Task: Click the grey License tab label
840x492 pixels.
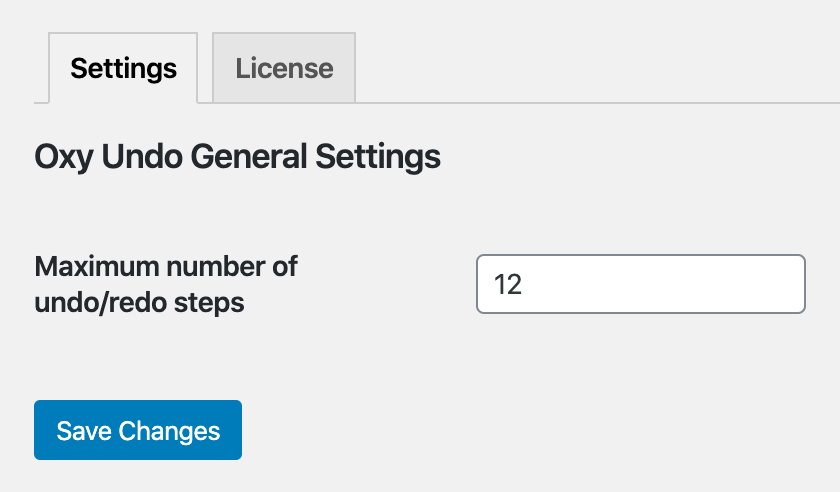Action: 284,68
